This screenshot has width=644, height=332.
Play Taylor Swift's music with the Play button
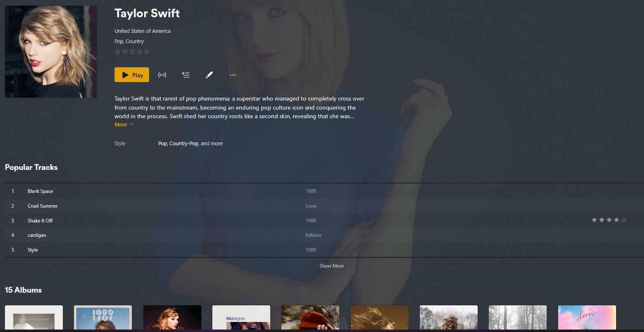point(131,75)
